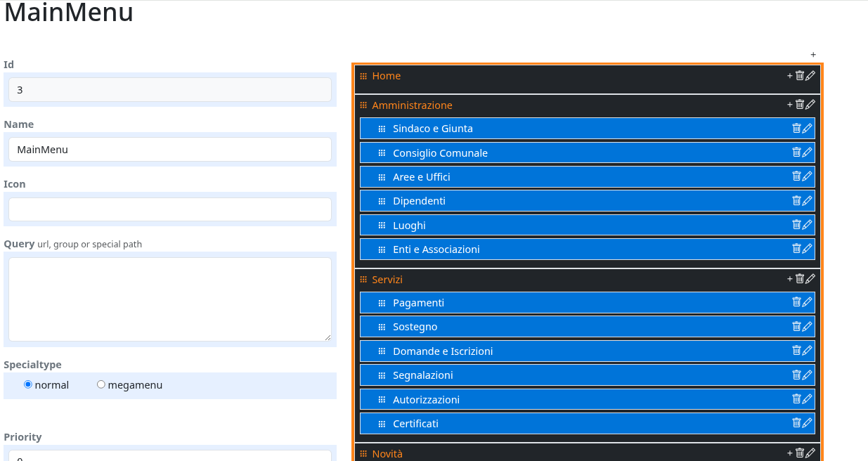Edit the Certificati entry

point(808,422)
